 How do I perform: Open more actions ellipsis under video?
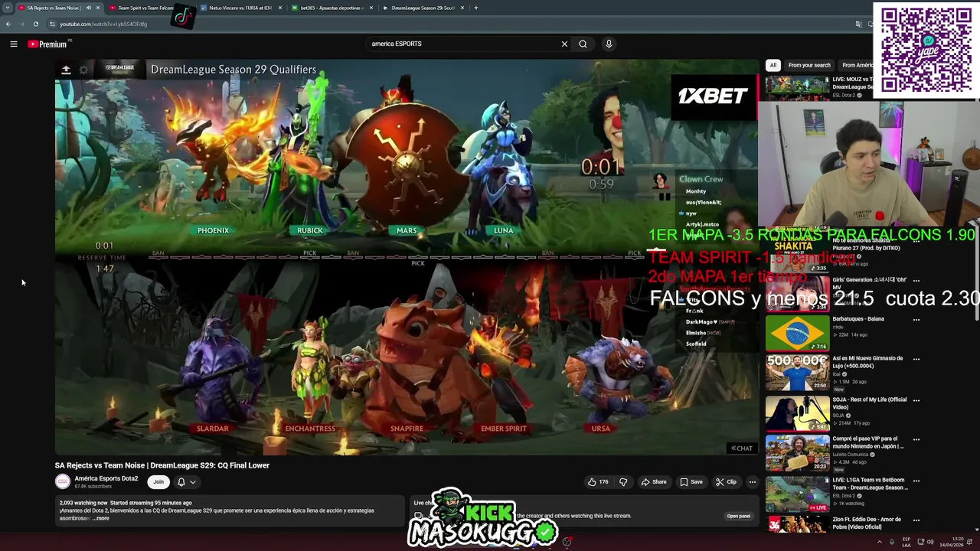pos(753,482)
